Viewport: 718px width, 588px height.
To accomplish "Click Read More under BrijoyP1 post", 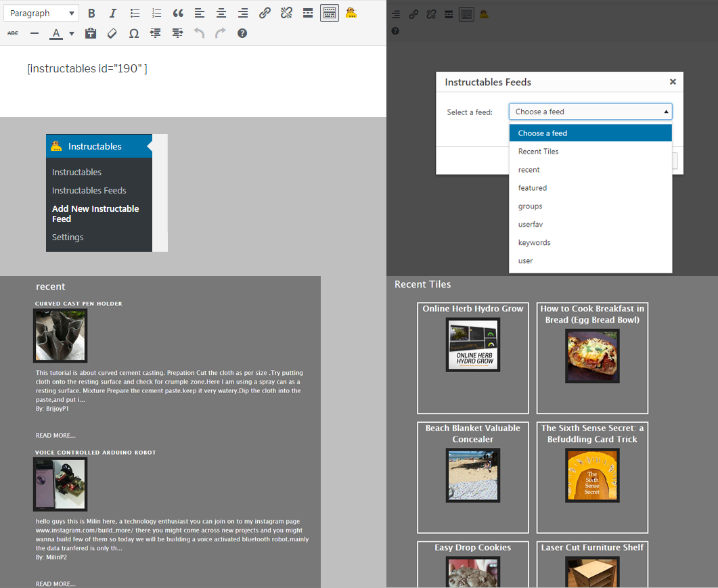I will (55, 436).
